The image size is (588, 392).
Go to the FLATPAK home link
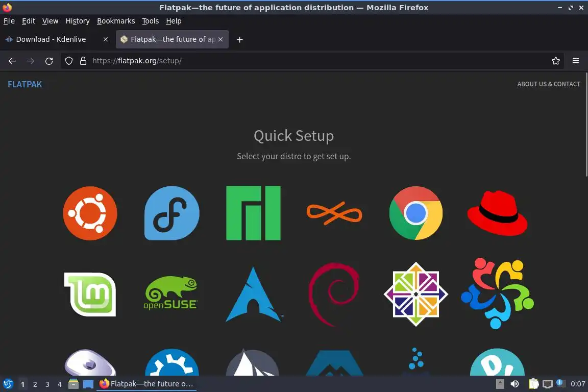pyautogui.click(x=24, y=84)
